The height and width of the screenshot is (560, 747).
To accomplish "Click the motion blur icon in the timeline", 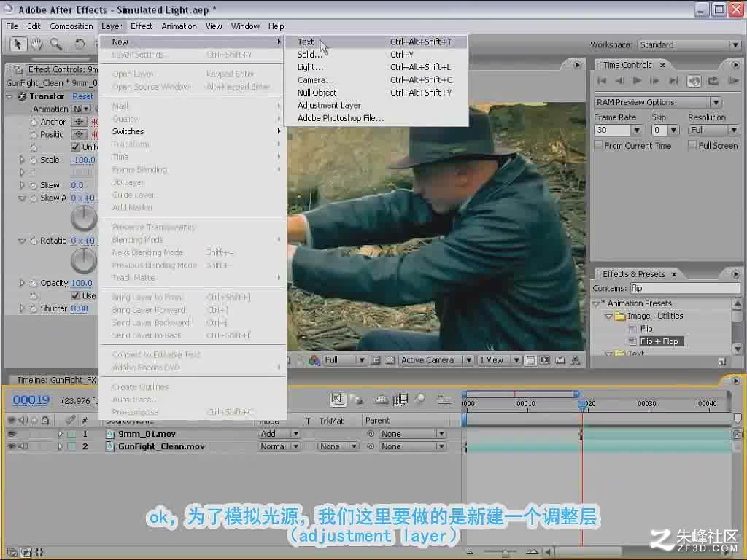I will pyautogui.click(x=419, y=400).
